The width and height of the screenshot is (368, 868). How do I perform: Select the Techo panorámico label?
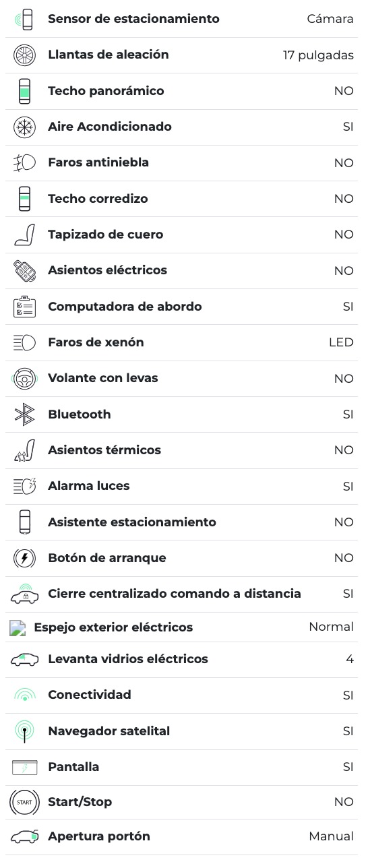[106, 91]
